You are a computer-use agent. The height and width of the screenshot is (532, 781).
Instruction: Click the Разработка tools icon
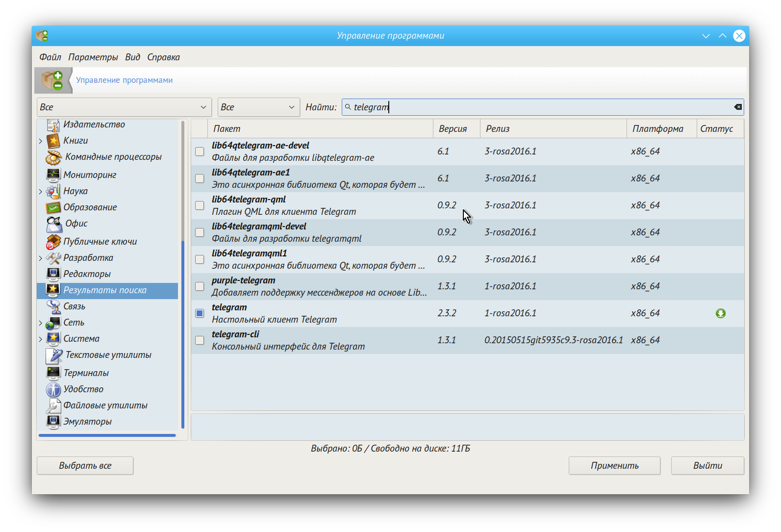point(53,258)
